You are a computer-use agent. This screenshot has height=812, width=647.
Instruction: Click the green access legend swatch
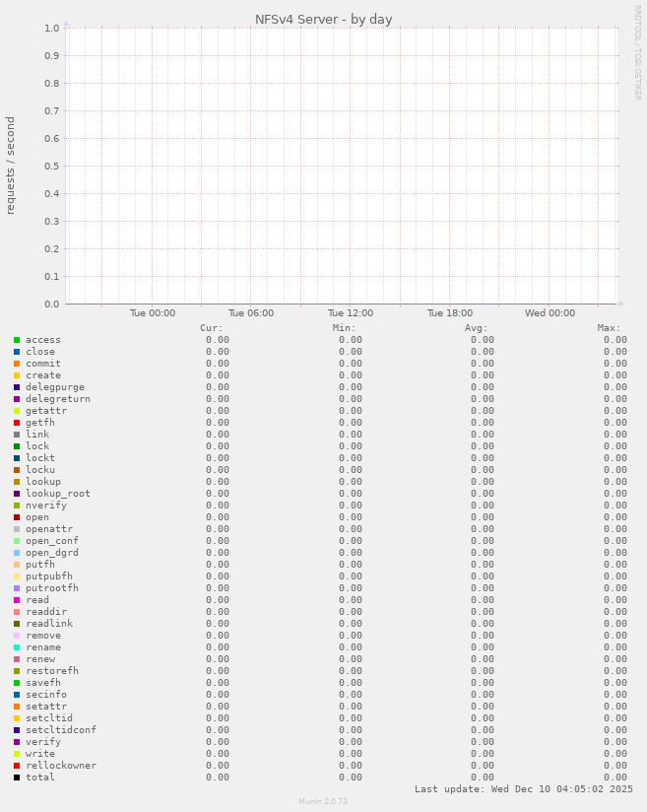17,340
